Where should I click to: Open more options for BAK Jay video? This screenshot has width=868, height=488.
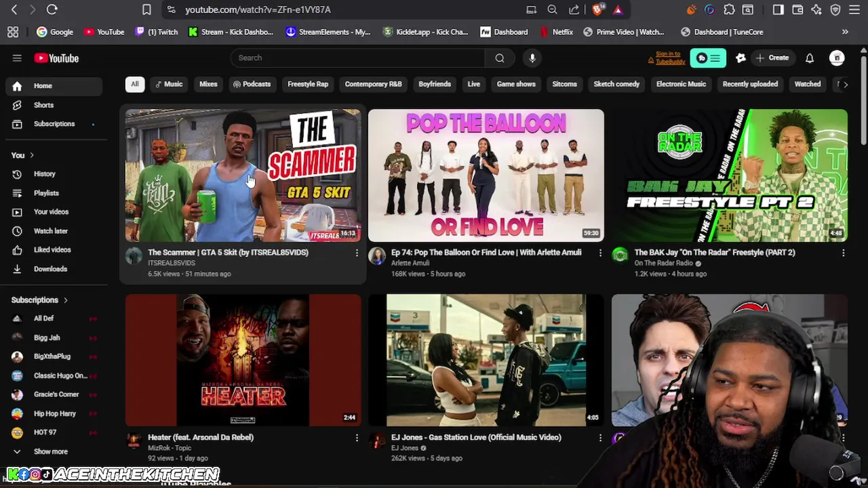(x=843, y=253)
